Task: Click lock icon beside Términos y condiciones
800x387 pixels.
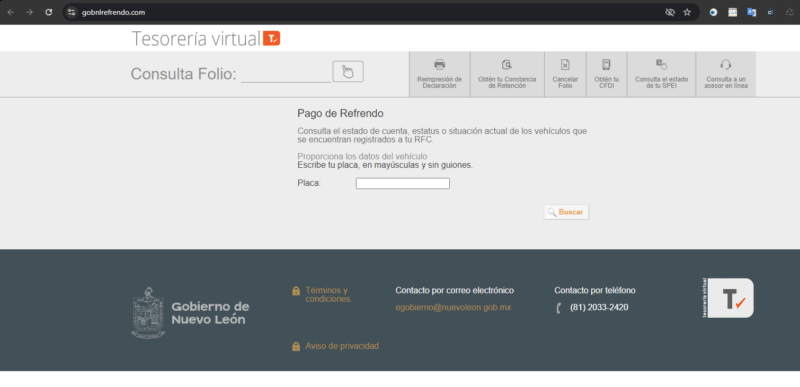Action: (x=296, y=291)
